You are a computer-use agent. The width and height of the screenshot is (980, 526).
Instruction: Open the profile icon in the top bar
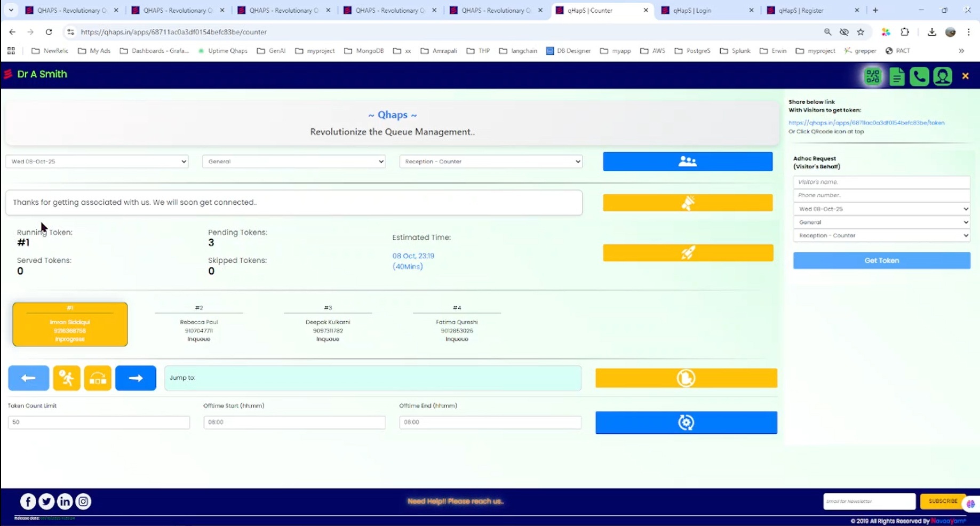[942, 76]
